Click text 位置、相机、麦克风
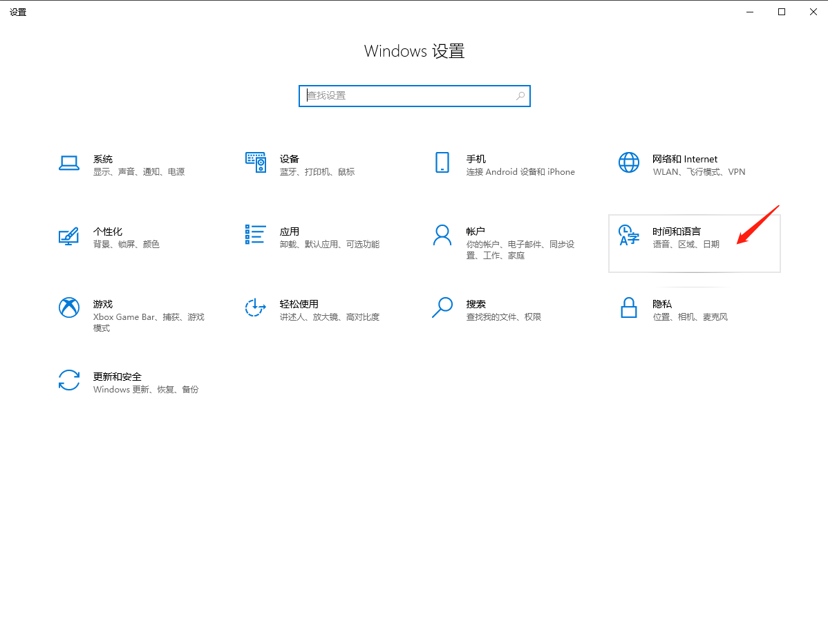Screen dimensions: 828x644 click(690, 316)
